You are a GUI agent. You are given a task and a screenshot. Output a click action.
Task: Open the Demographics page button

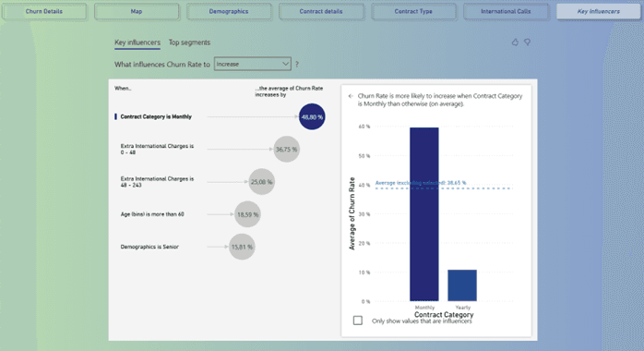(229, 11)
